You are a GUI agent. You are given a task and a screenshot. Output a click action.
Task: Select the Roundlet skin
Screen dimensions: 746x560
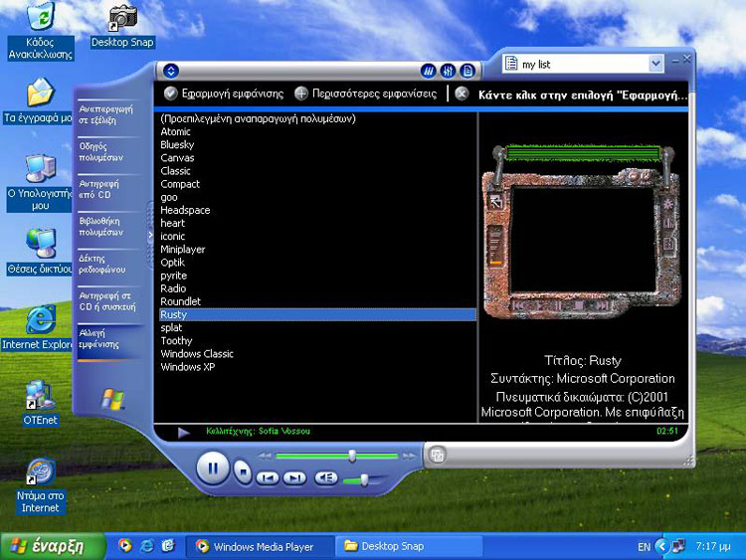(318, 301)
